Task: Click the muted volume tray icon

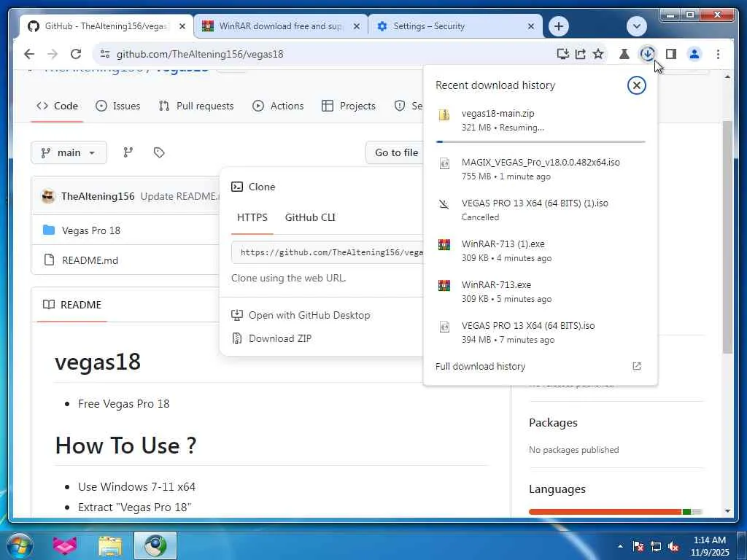Action: [673, 547]
